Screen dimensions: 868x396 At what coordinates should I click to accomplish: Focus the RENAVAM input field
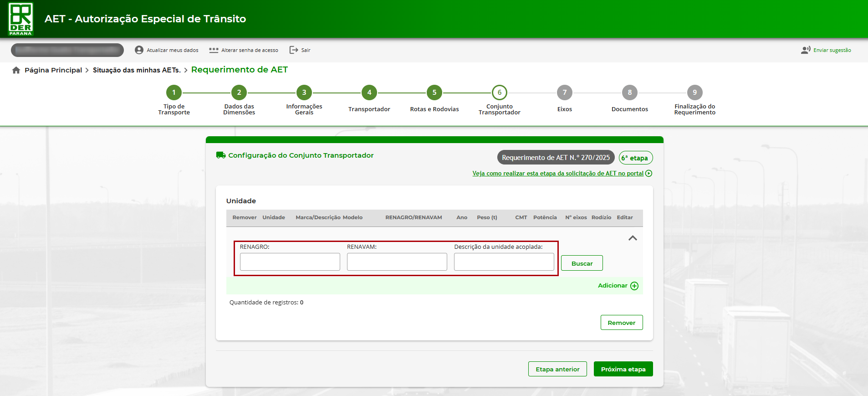click(397, 262)
